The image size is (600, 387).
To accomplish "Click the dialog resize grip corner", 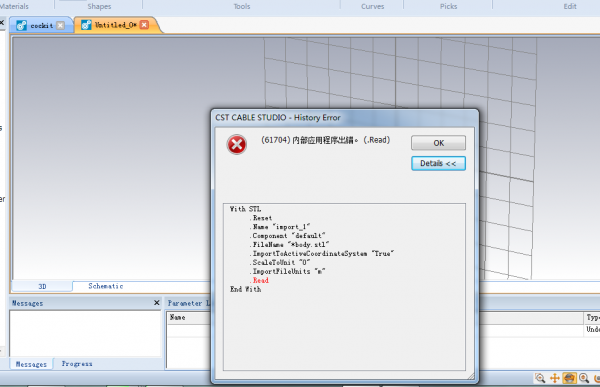I will click(x=471, y=376).
